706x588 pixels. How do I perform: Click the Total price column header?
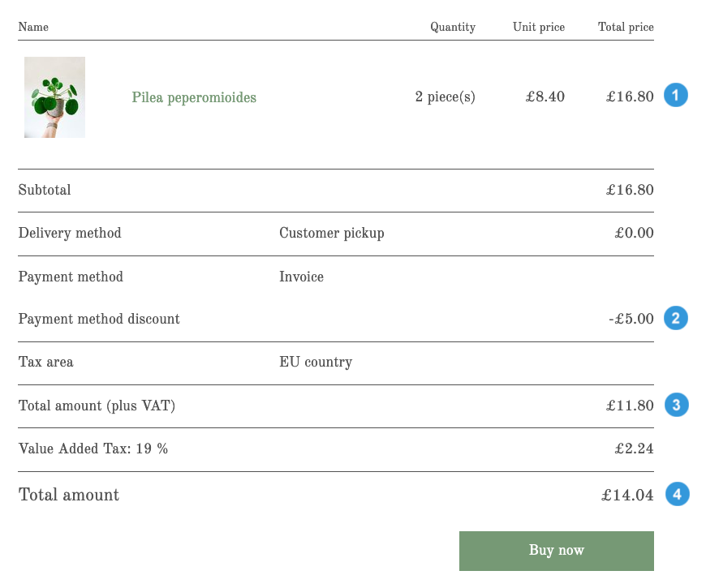pos(625,27)
